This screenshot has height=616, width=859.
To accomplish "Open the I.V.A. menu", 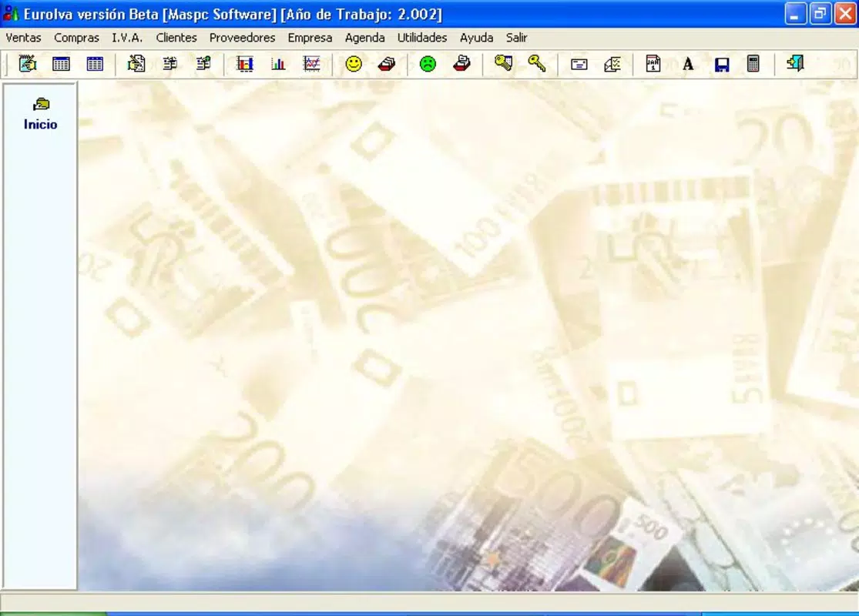I will pyautogui.click(x=127, y=38).
